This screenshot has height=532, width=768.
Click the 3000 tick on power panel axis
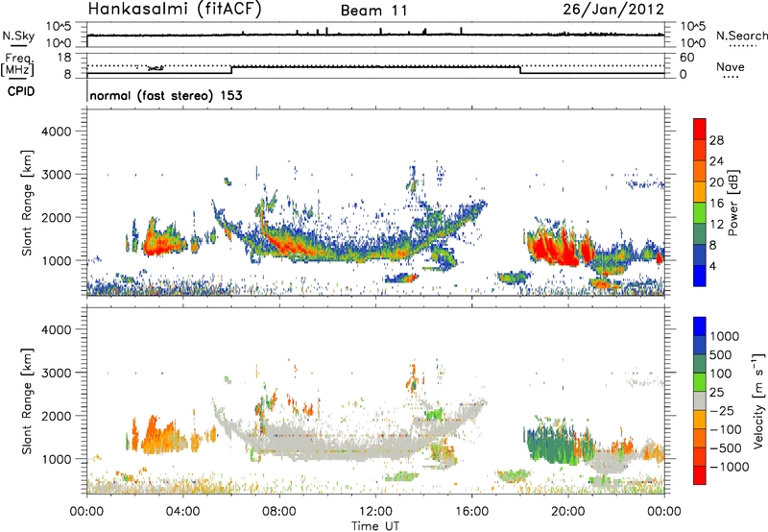click(x=57, y=175)
